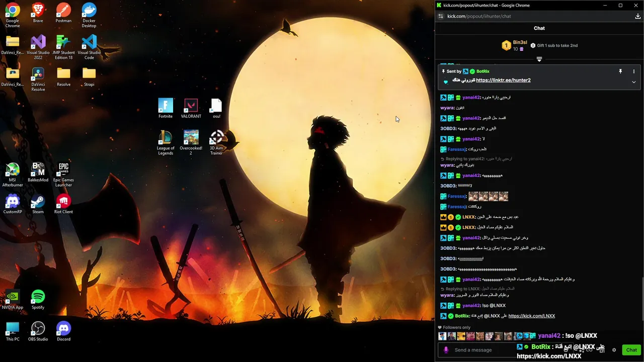Select the League of Legends shortcut
The width and height of the screenshot is (644, 362).
(x=166, y=143)
